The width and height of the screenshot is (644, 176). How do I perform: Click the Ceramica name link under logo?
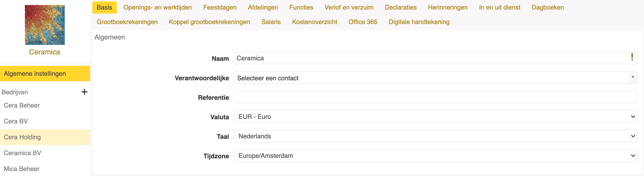(x=45, y=52)
